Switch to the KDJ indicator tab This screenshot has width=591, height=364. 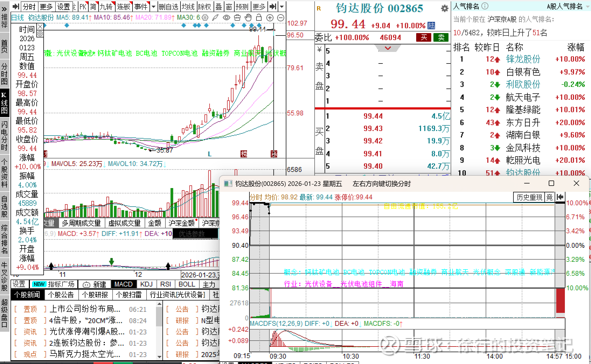[x=146, y=284]
